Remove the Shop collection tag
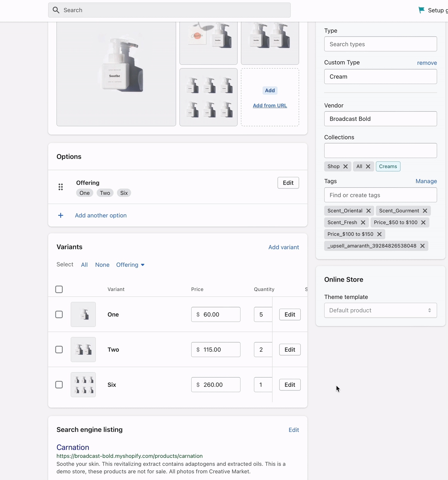 click(346, 166)
